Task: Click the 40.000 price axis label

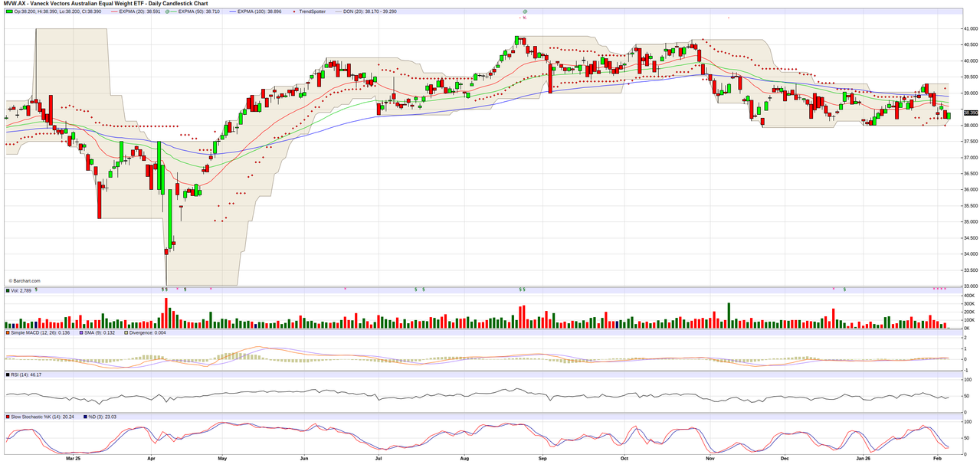Action: point(969,61)
